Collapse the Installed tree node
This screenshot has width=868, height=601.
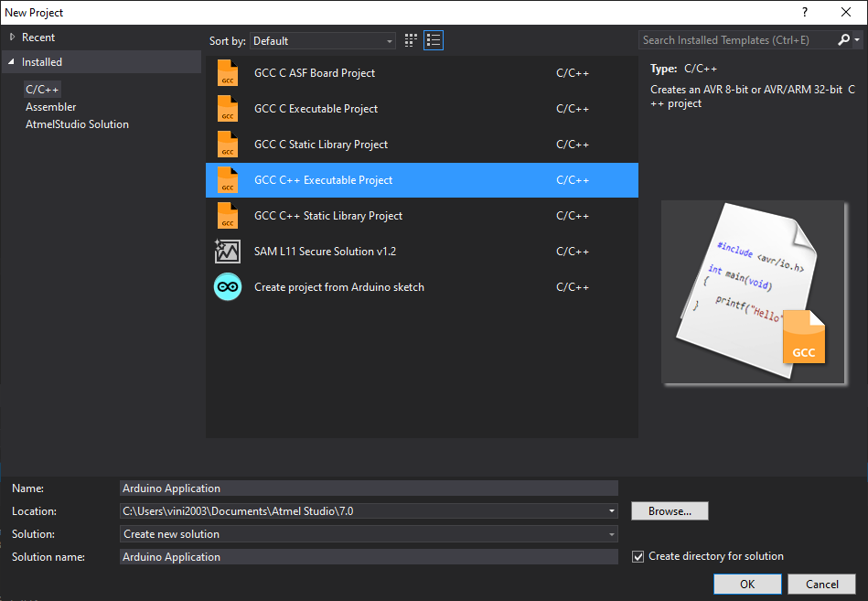pyautogui.click(x=11, y=62)
